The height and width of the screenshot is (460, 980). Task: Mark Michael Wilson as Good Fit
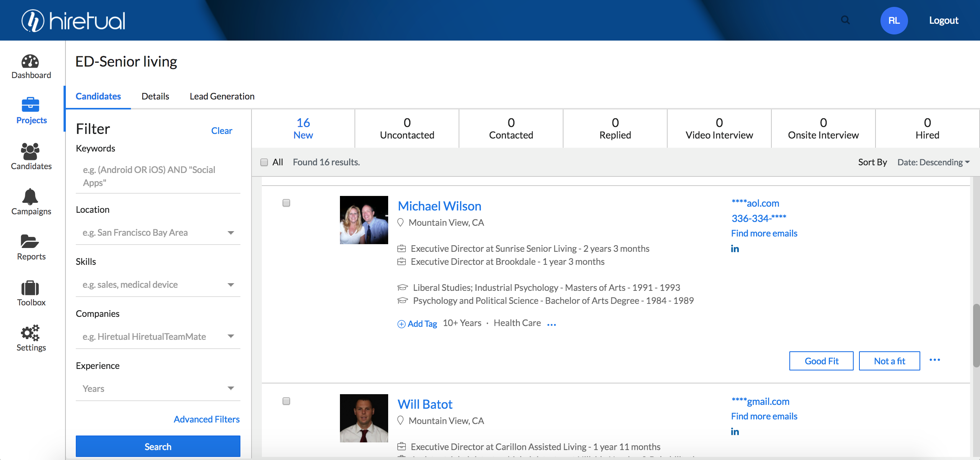[x=821, y=361]
